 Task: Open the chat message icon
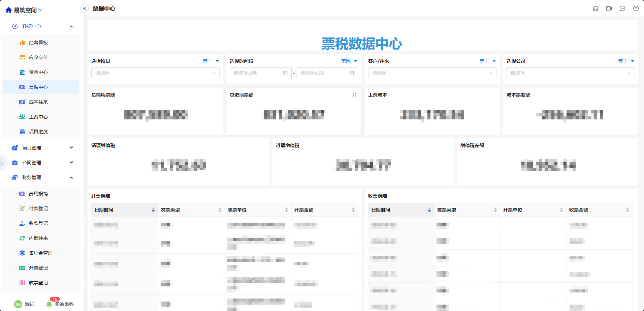tap(622, 9)
